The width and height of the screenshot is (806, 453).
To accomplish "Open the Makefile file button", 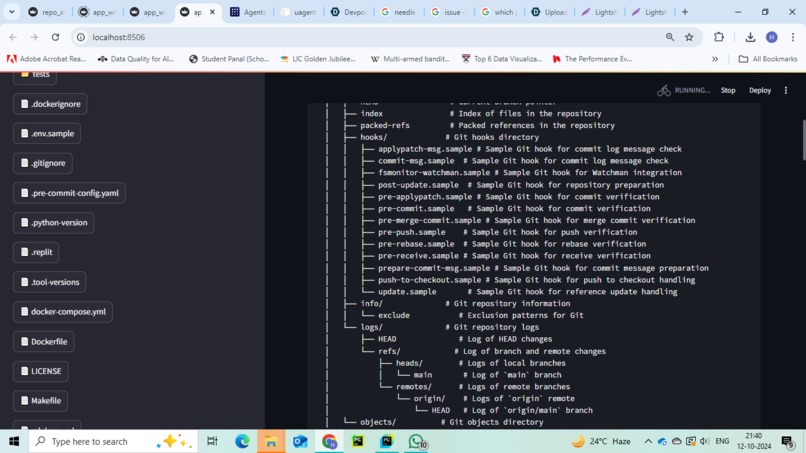I will tap(40, 401).
